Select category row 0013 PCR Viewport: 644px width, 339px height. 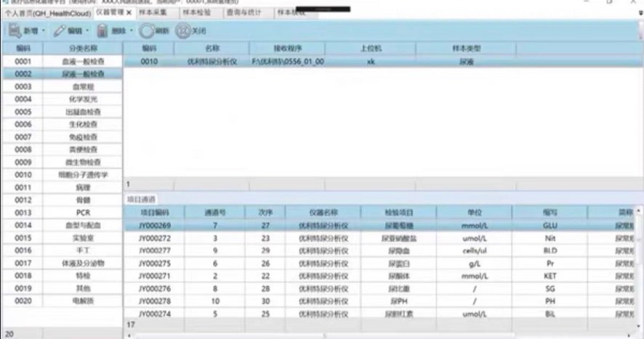(x=62, y=213)
